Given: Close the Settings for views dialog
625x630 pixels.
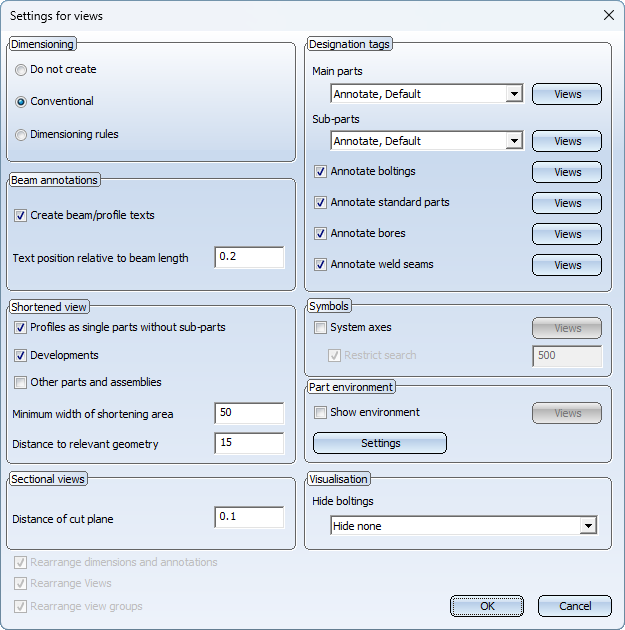Looking at the screenshot, I should pyautogui.click(x=609, y=16).
